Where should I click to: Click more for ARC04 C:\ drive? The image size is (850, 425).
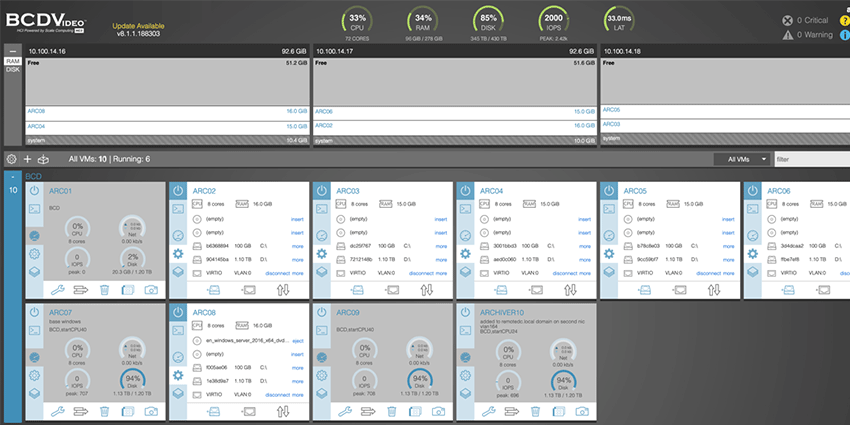click(x=585, y=246)
